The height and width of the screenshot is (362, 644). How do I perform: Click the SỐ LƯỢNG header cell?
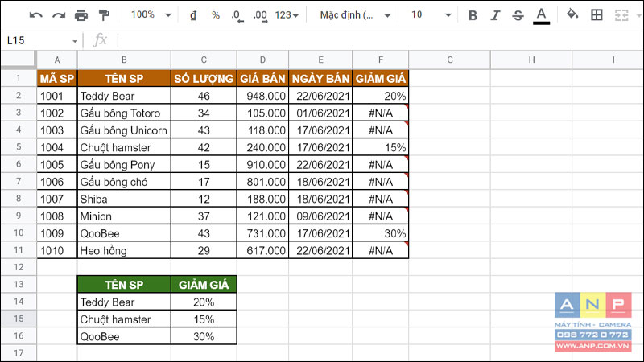click(204, 78)
